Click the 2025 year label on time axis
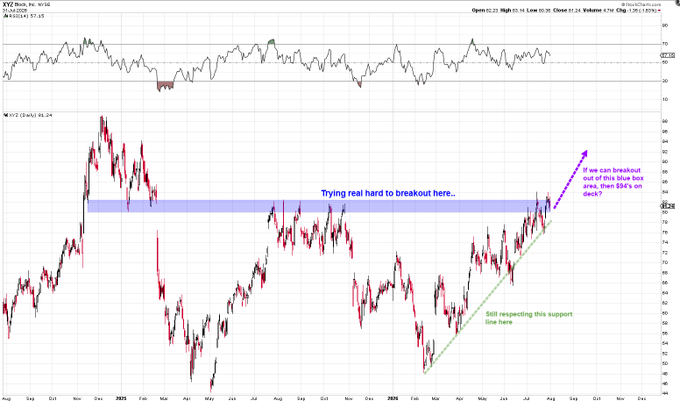The width and height of the screenshot is (680, 401). click(x=122, y=398)
